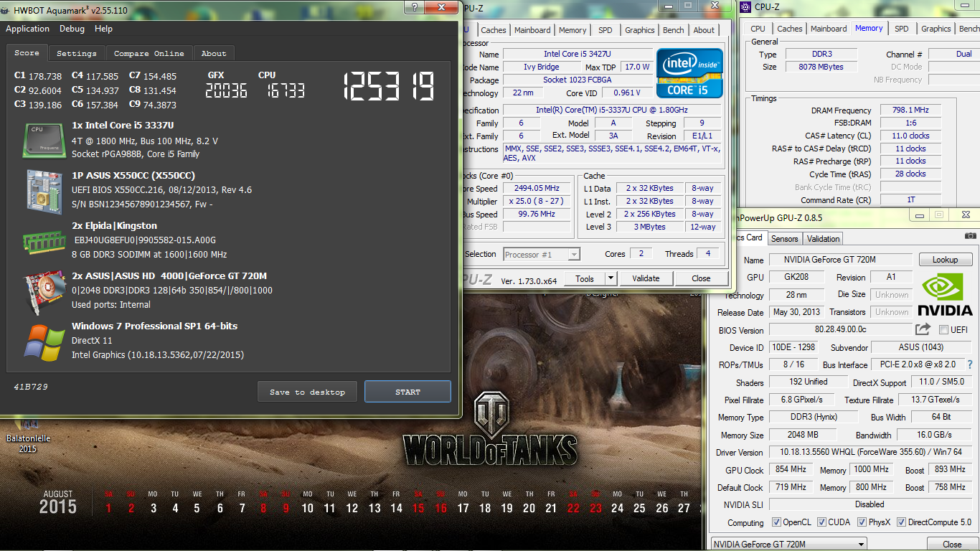Toggle the OpenCL checkbox
980x551 pixels.
point(776,522)
